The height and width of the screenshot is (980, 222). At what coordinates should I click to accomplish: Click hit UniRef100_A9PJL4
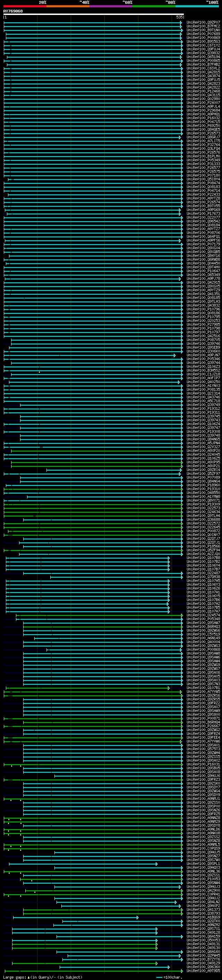coord(203,106)
